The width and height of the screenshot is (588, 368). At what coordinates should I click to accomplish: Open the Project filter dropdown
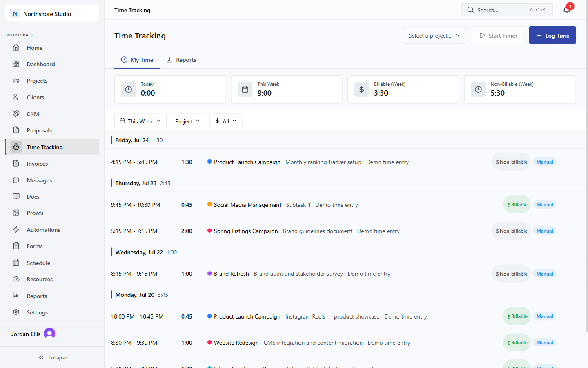tap(188, 121)
